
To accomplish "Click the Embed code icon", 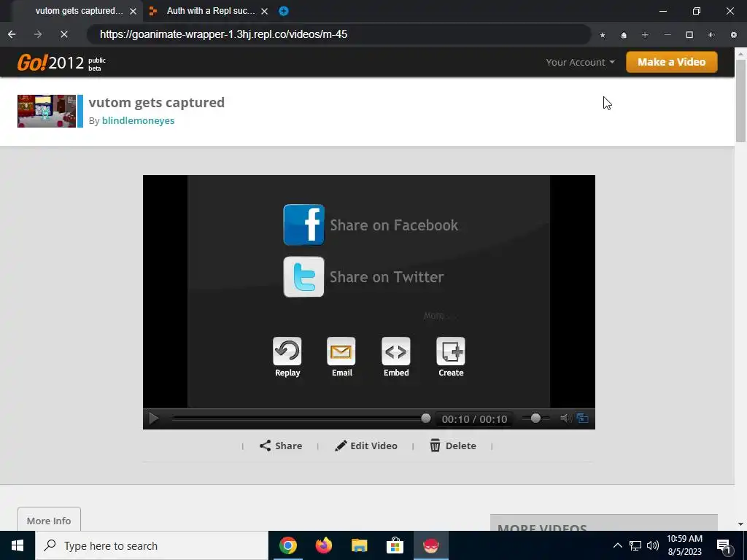I will click(396, 351).
